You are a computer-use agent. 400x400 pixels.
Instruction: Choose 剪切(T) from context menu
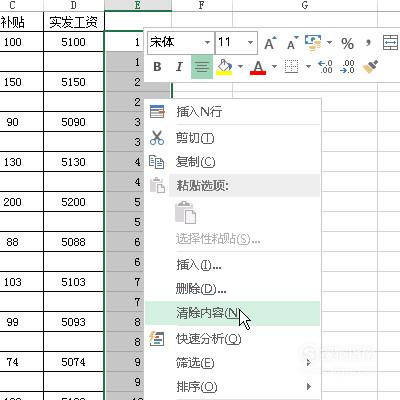click(233, 138)
